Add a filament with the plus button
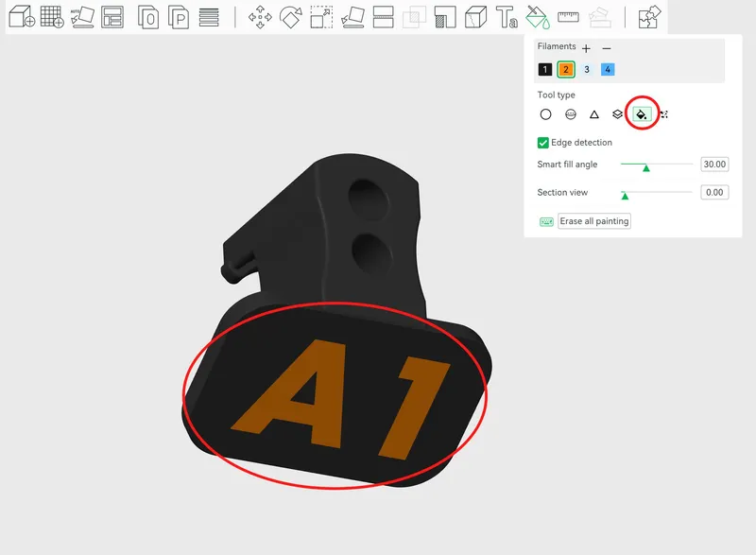The height and width of the screenshot is (555, 756). tap(586, 48)
